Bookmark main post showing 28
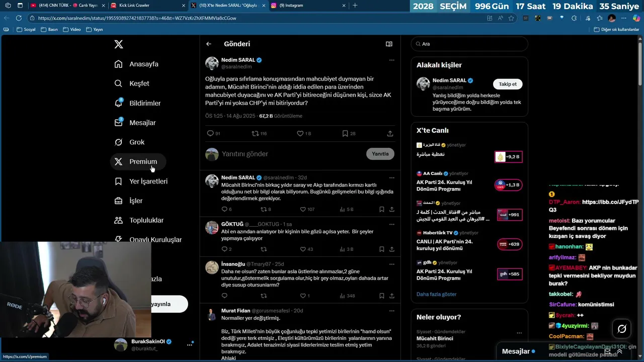The height and width of the screenshot is (362, 644). (345, 133)
